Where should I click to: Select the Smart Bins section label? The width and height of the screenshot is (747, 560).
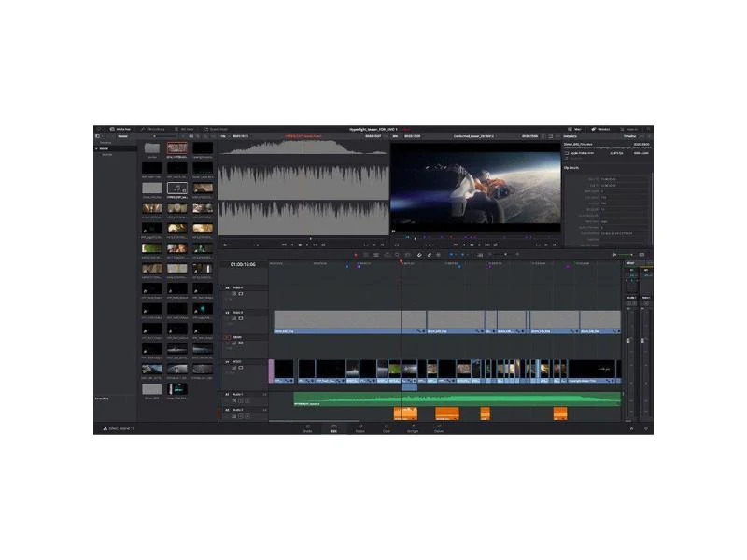pyautogui.click(x=102, y=399)
